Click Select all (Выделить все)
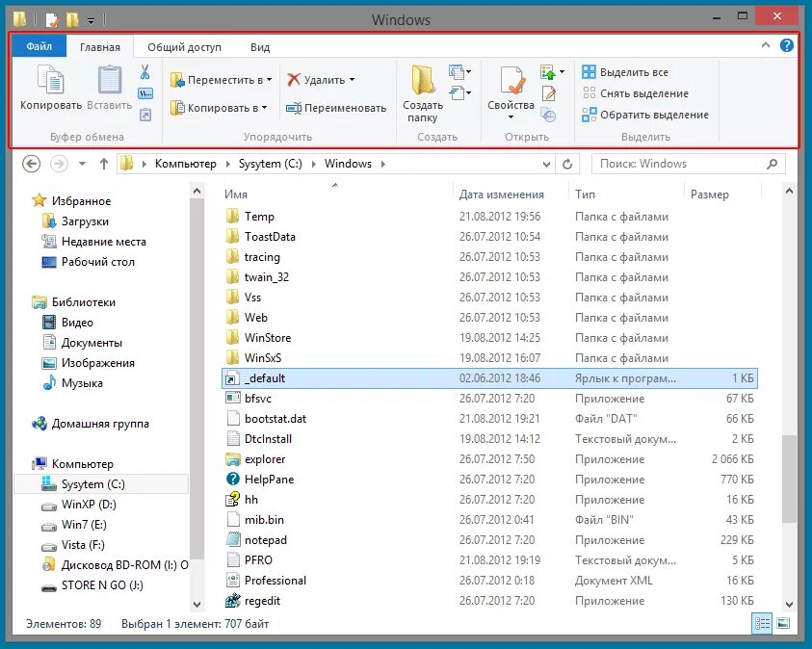 point(625,72)
